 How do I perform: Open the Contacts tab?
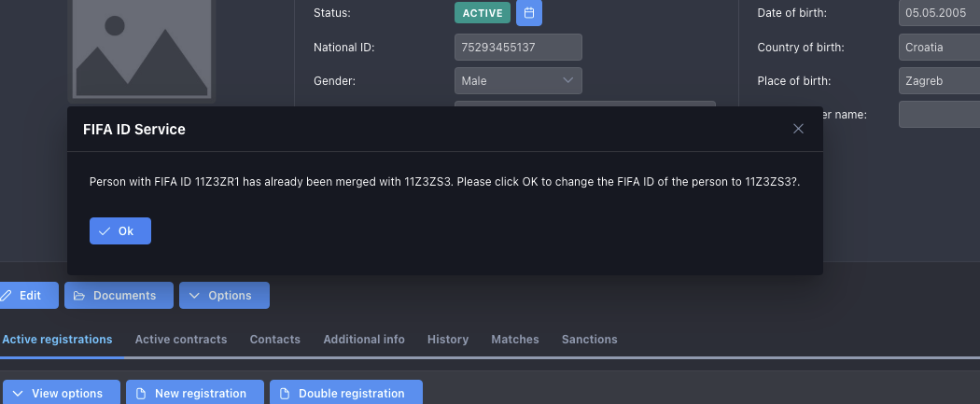pyautogui.click(x=275, y=340)
